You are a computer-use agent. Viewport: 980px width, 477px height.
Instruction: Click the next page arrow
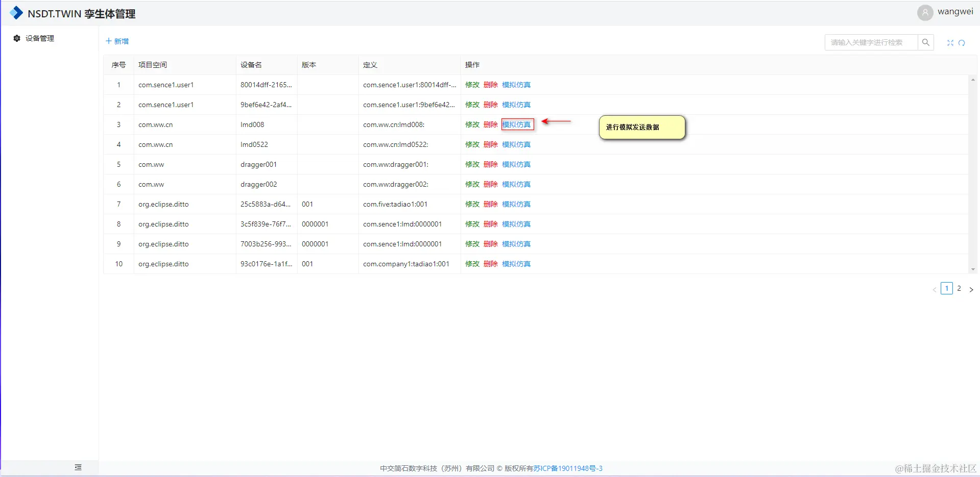click(x=971, y=289)
